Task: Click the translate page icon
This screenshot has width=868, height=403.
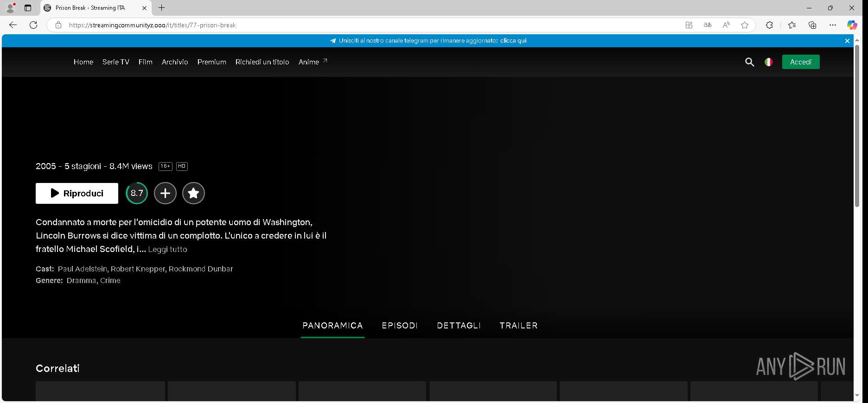Action: (x=708, y=25)
